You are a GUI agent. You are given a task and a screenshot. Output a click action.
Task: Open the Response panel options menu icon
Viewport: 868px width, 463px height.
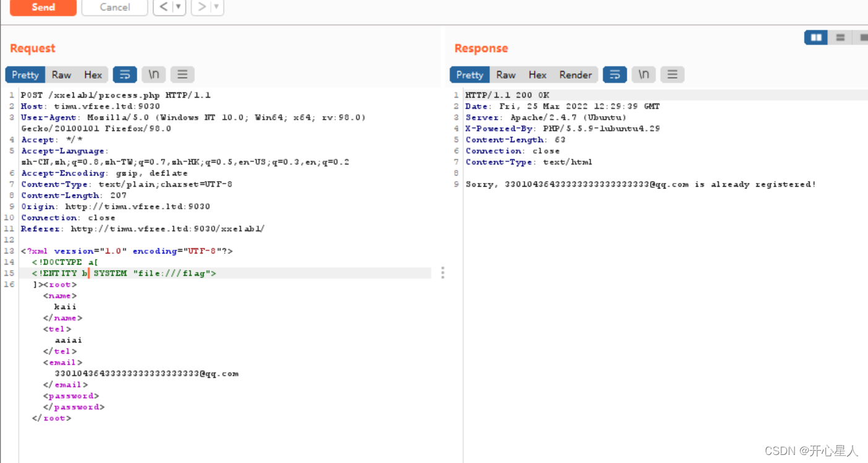(x=672, y=75)
